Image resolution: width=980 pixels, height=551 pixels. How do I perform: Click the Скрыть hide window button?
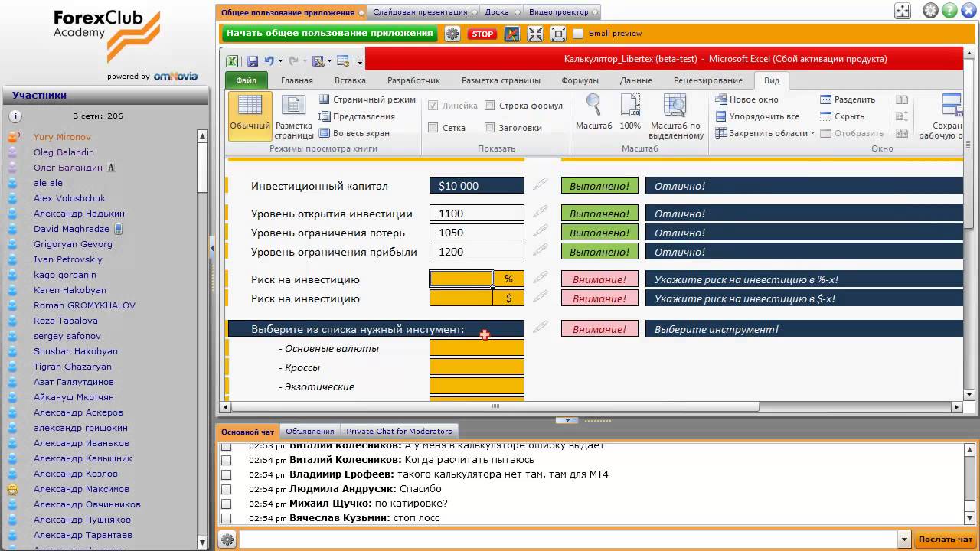point(842,116)
